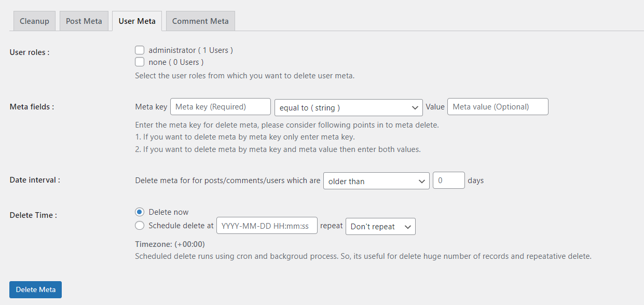Click the Meta key input field
Image resolution: width=644 pixels, height=305 pixels.
coord(220,106)
